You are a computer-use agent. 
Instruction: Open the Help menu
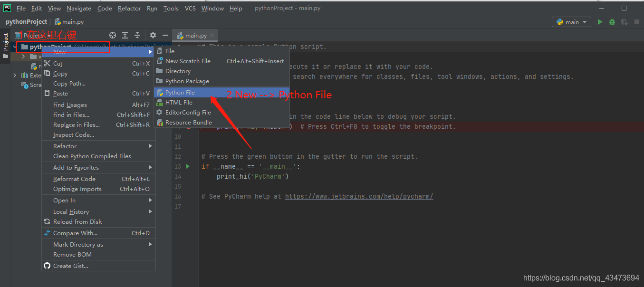pyautogui.click(x=236, y=8)
